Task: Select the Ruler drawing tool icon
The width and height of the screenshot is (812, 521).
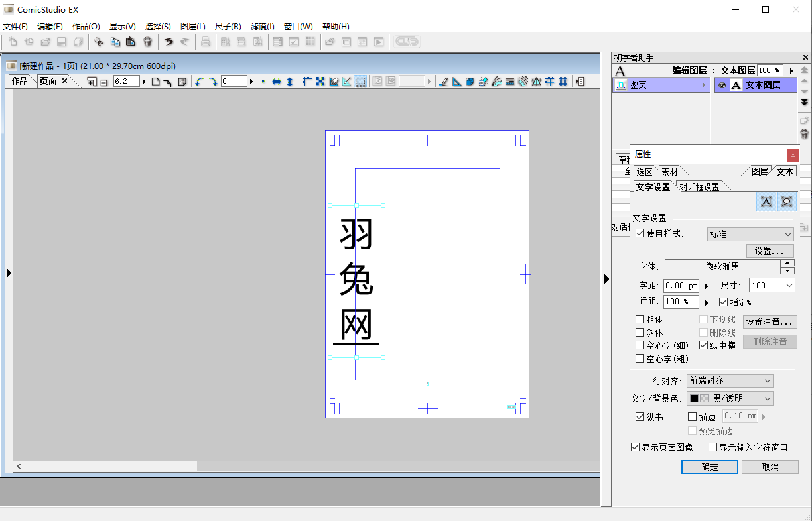Action: coord(456,81)
